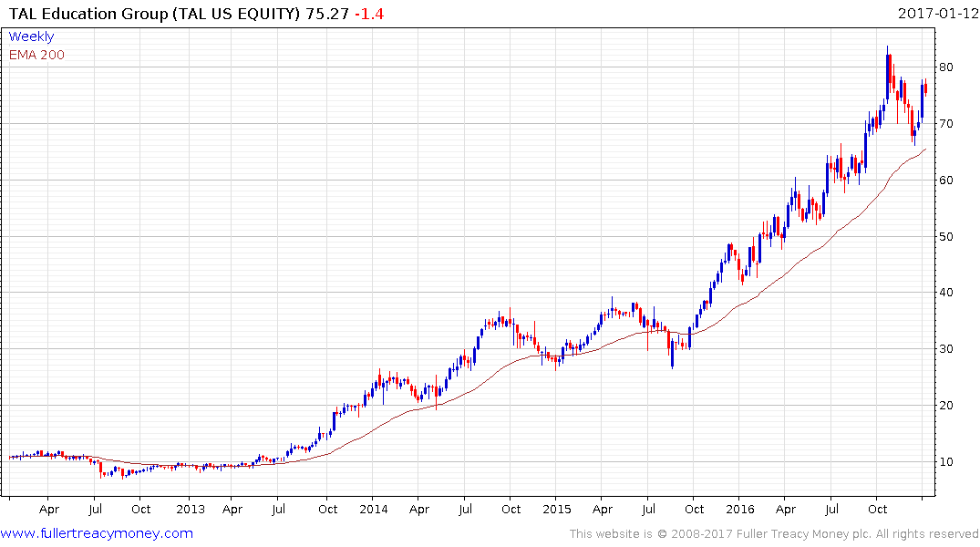Viewport: 980px width, 547px height.
Task: Click the y-axis label 80
Action: click(945, 67)
